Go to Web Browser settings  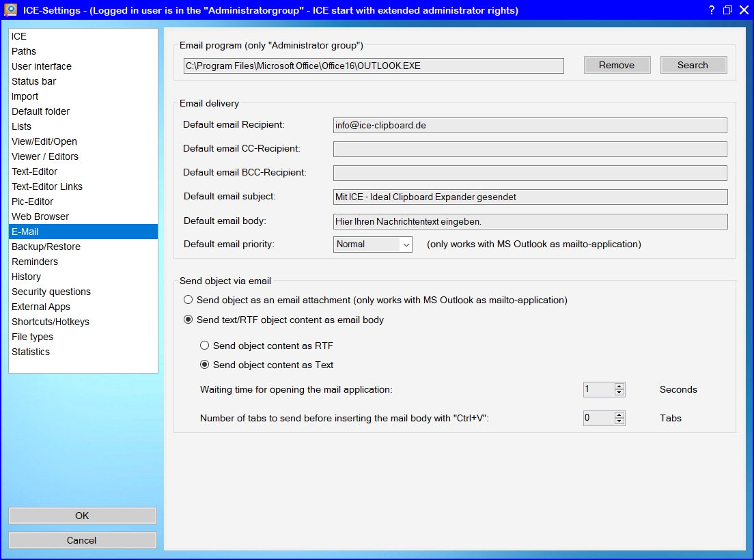tap(40, 216)
